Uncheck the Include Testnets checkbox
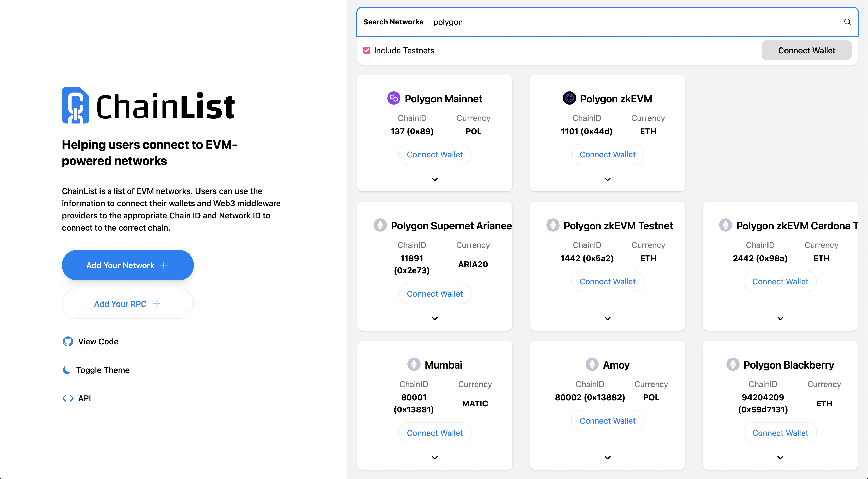 [x=366, y=50]
